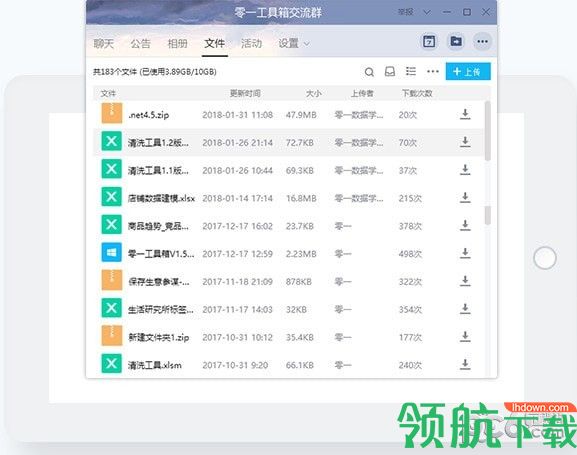Viewport: 577px width, 455px height.
Task: Select the 文件 tab
Action: (215, 43)
